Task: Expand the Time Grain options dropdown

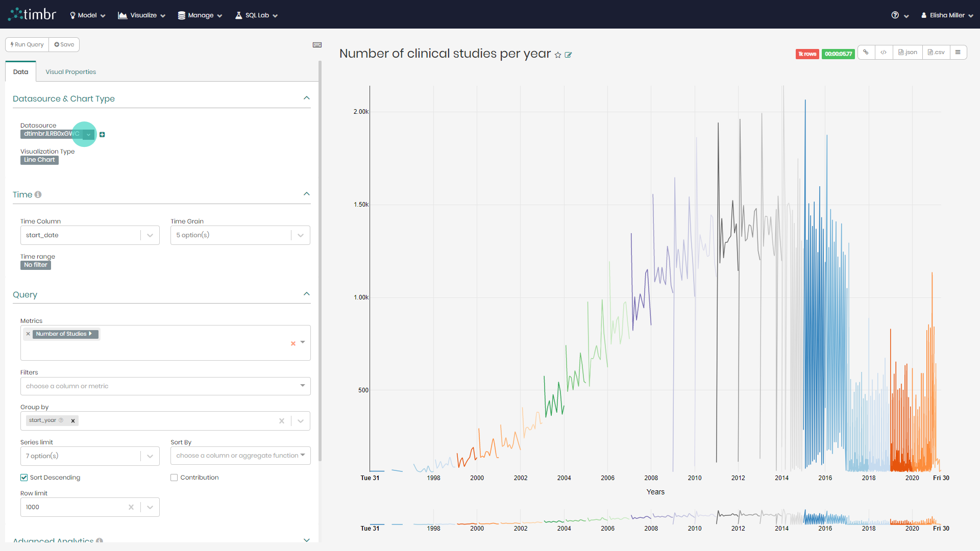Action: click(302, 235)
